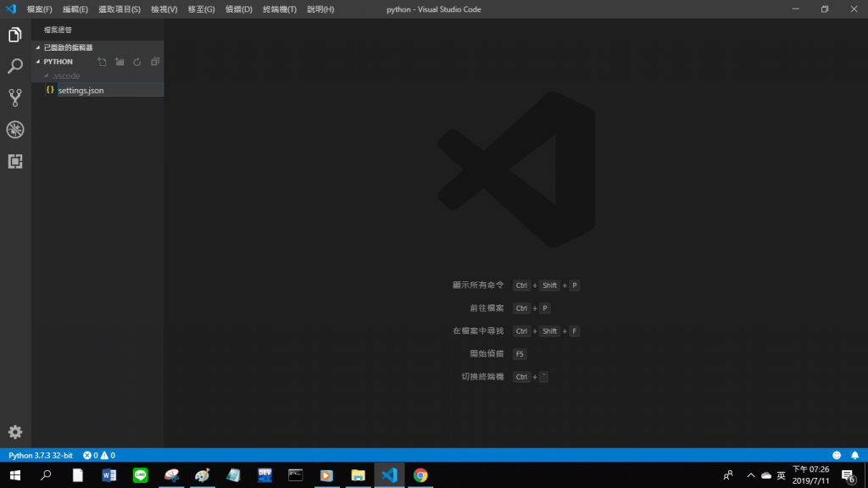The width and height of the screenshot is (868, 488).
Task: Open LINE app from the taskbar
Action: coord(140,475)
